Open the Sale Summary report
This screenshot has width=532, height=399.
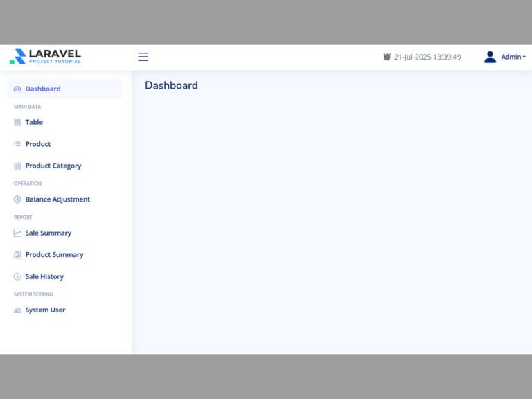[x=48, y=233]
